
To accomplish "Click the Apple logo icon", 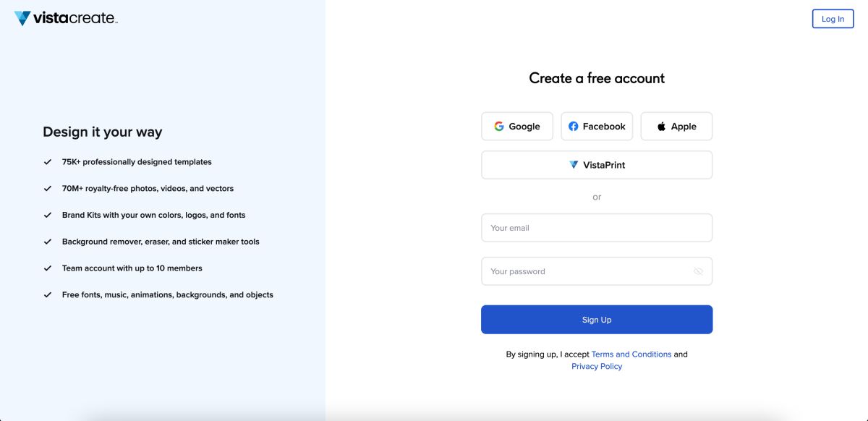I will (661, 126).
